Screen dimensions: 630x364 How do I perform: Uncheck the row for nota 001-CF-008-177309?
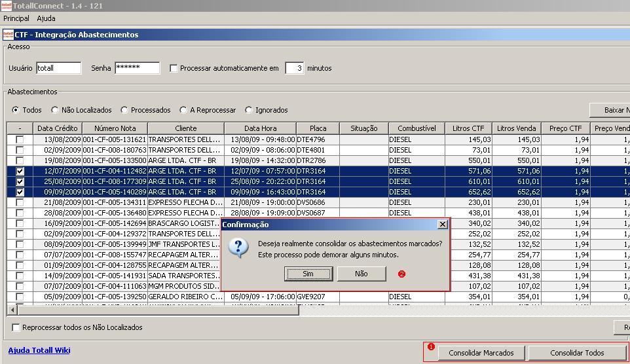tap(20, 181)
